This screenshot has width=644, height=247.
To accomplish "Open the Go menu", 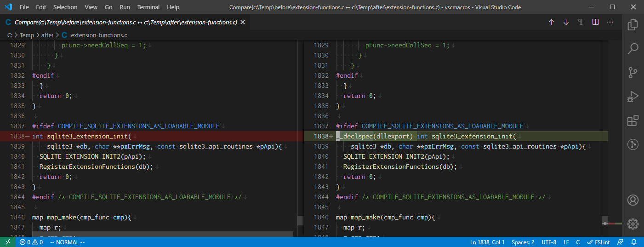I will 108,7.
